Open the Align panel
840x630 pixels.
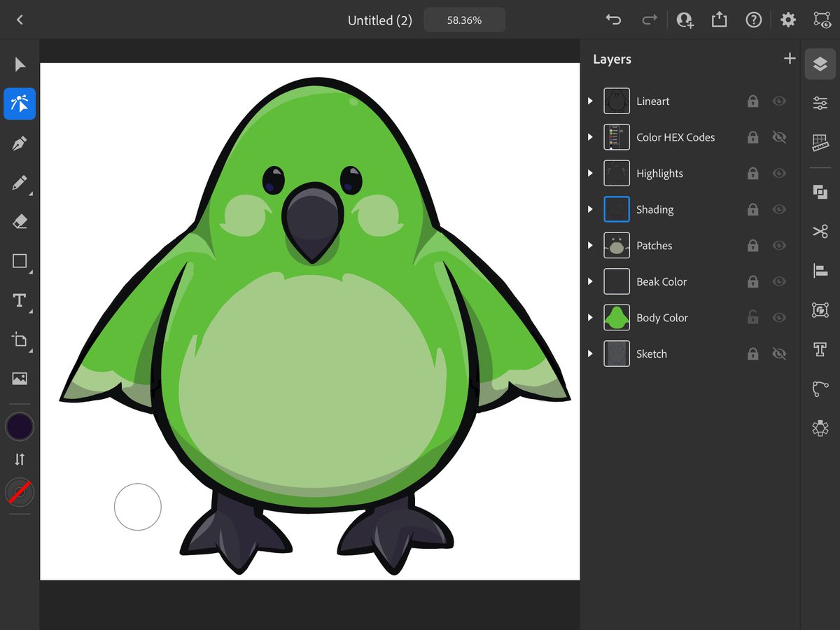tap(820, 270)
